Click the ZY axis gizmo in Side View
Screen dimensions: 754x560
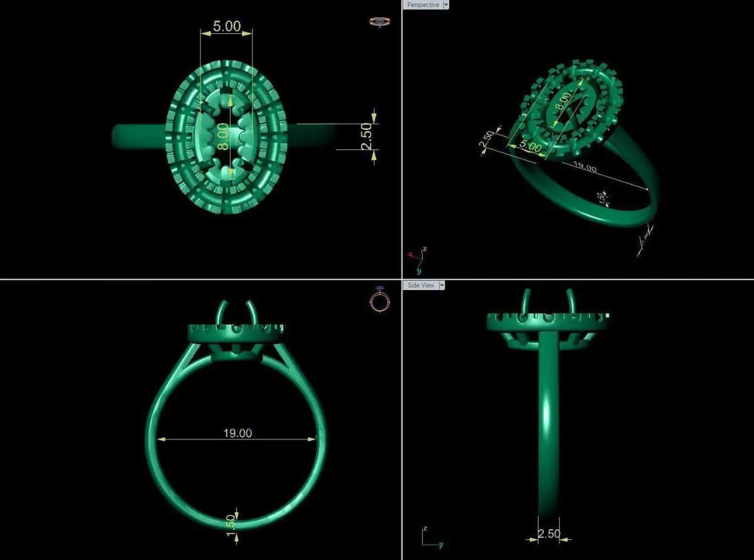click(x=432, y=537)
